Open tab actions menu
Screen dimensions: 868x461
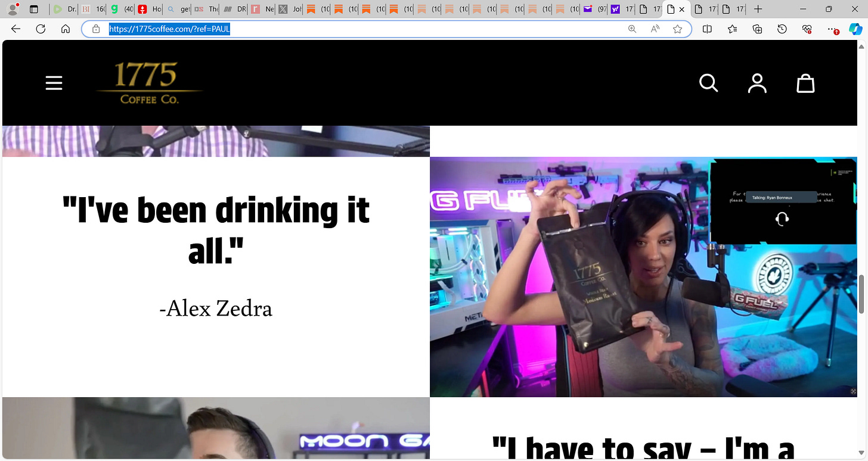pos(34,10)
